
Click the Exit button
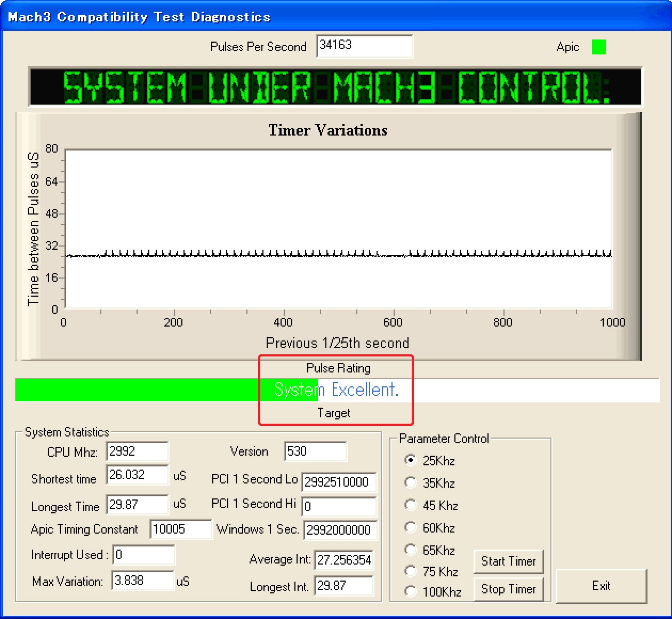pos(601,586)
